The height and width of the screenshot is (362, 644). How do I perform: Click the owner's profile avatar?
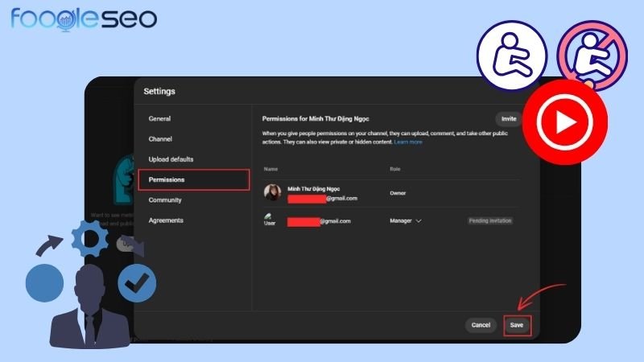coord(273,192)
